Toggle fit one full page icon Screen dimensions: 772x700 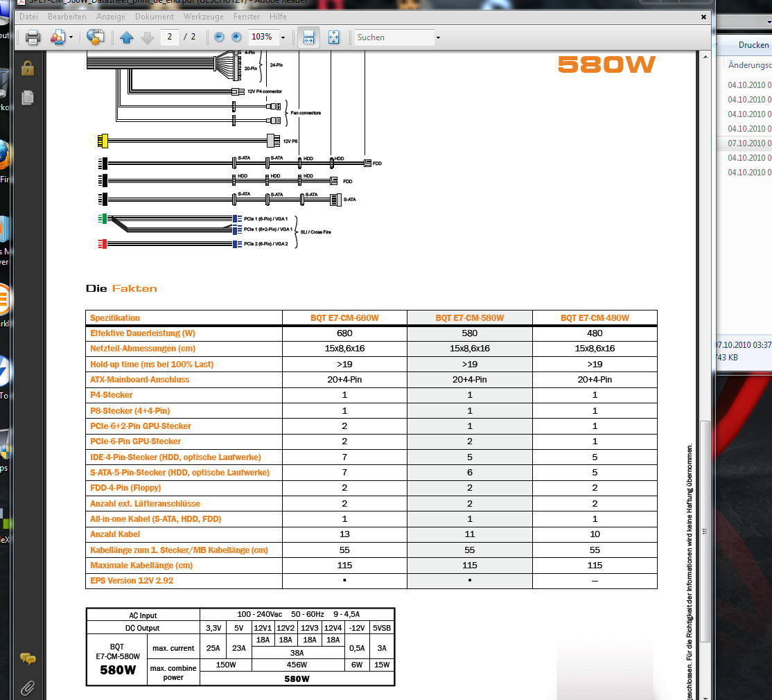[334, 37]
